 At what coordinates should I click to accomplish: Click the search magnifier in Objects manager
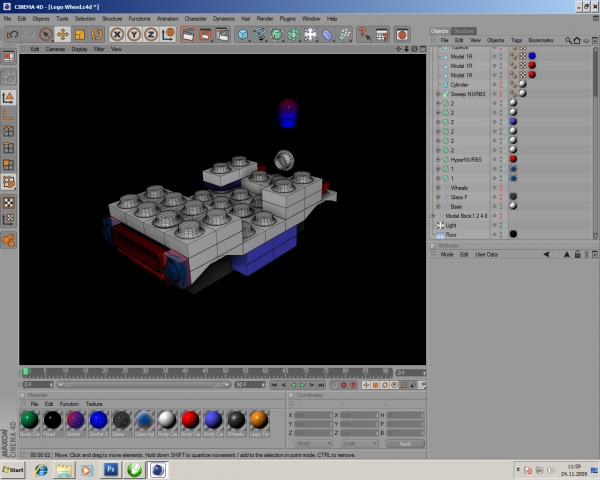click(x=568, y=40)
